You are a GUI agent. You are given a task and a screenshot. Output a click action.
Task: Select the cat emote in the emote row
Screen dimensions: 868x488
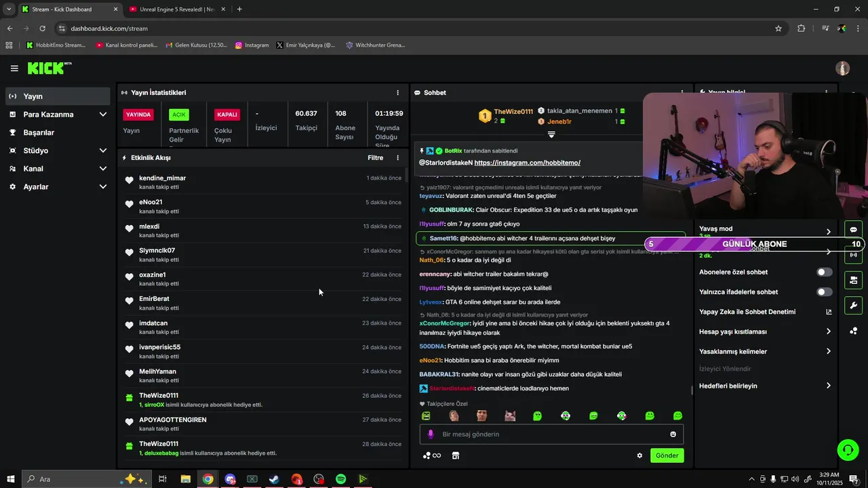point(510,415)
